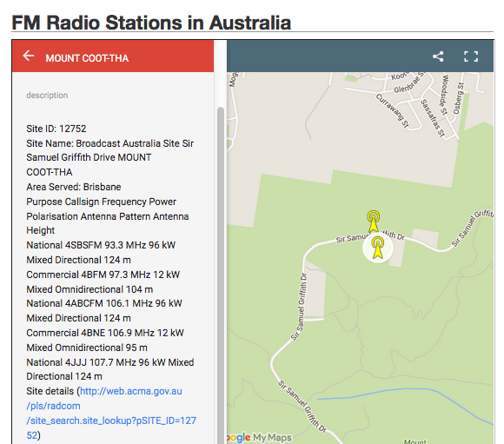
Task: Select the highlighted antenna marker in white circle
Action: click(x=378, y=248)
